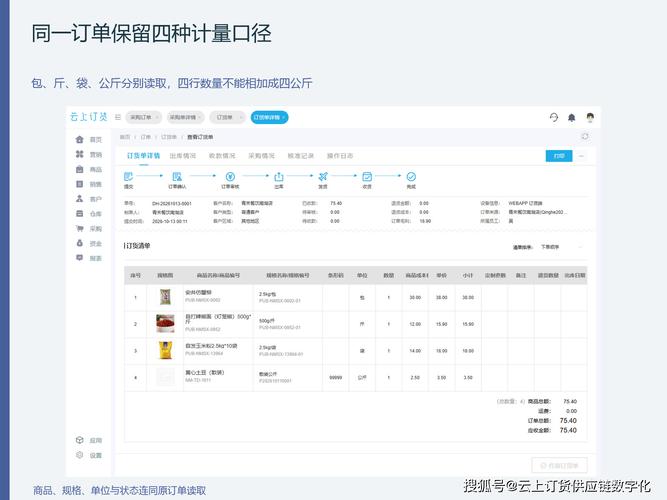Open the 资金 funds money-bag icon
The width and height of the screenshot is (667, 500).
pyautogui.click(x=80, y=243)
